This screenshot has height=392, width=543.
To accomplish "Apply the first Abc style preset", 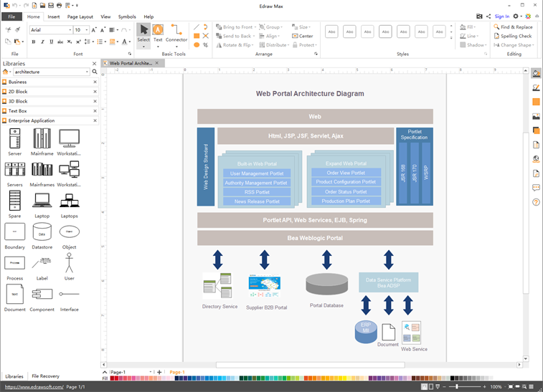I will (x=331, y=32).
